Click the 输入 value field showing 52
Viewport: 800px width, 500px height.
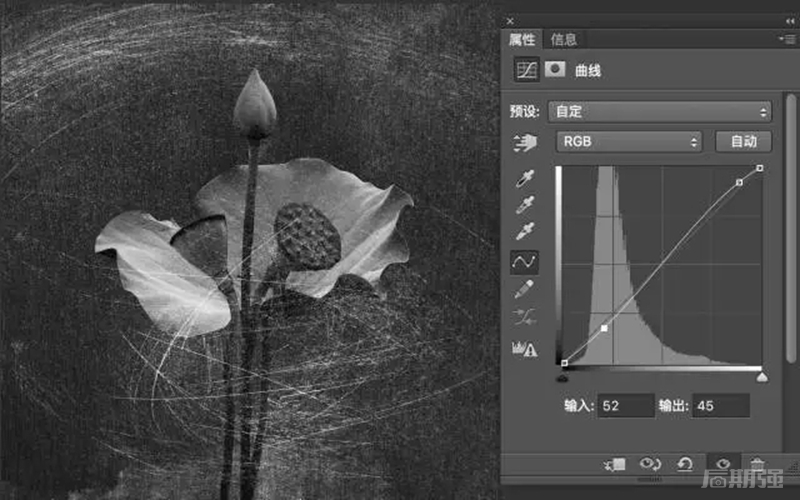click(x=626, y=406)
